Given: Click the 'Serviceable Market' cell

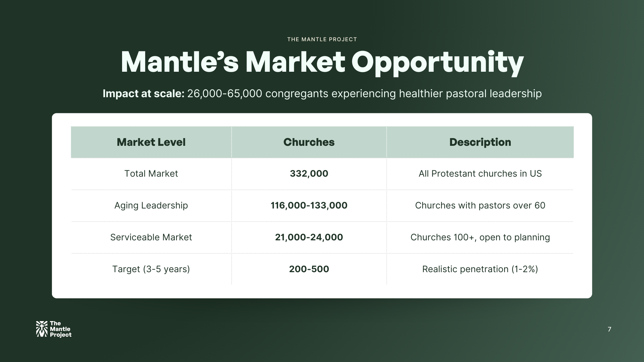Looking at the screenshot, I should click(151, 237).
